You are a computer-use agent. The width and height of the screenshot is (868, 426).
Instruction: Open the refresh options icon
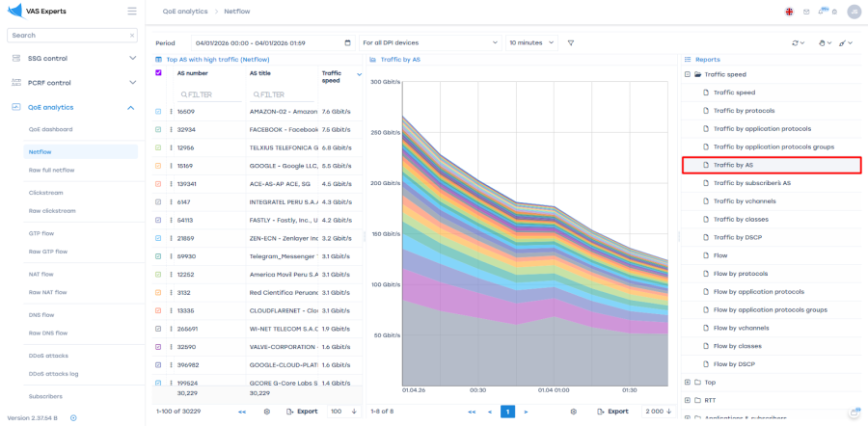click(x=797, y=42)
